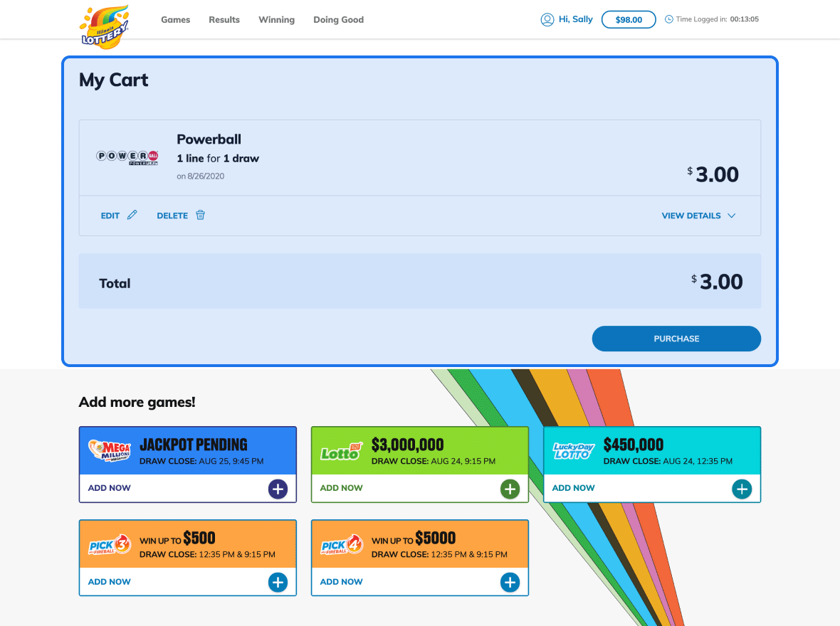The image size is (840, 626).
Task: Open the Hi, Sally account link
Action: pos(575,19)
